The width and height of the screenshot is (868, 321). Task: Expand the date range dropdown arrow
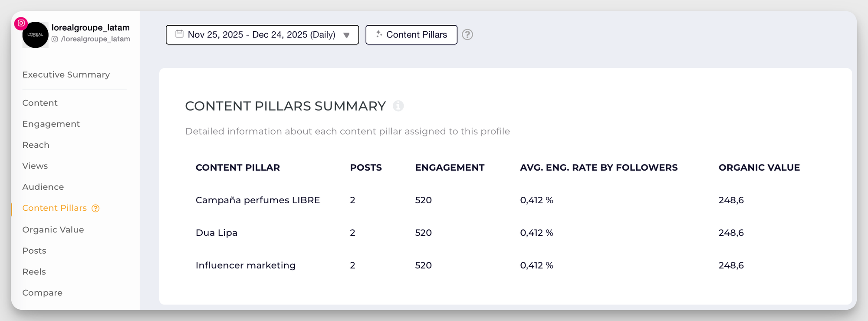click(x=346, y=35)
